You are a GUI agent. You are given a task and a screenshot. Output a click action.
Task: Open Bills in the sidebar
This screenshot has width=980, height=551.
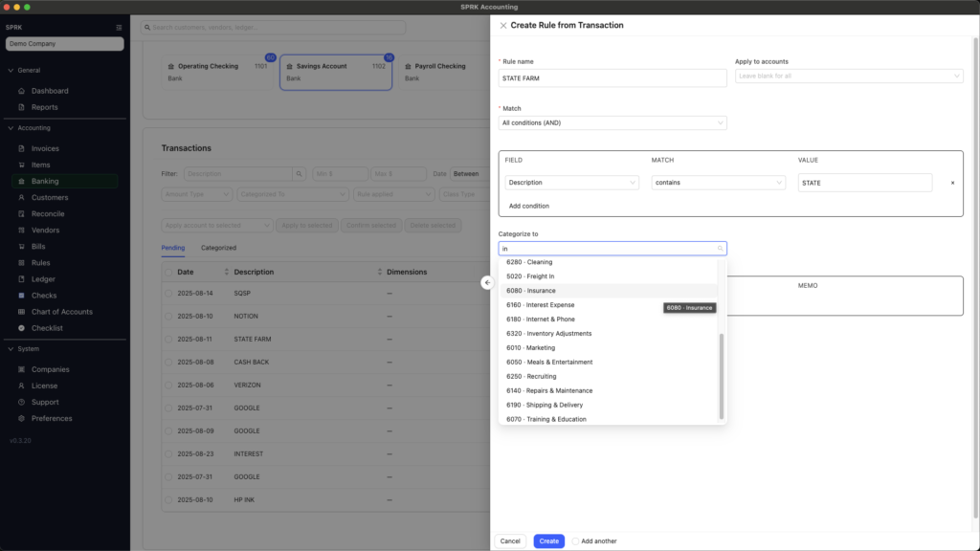[38, 246]
